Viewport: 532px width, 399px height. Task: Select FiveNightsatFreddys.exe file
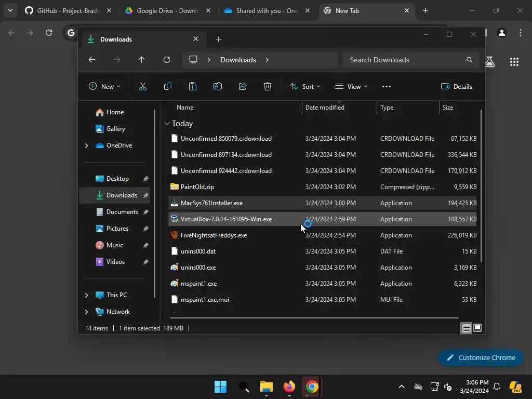tap(322, 235)
